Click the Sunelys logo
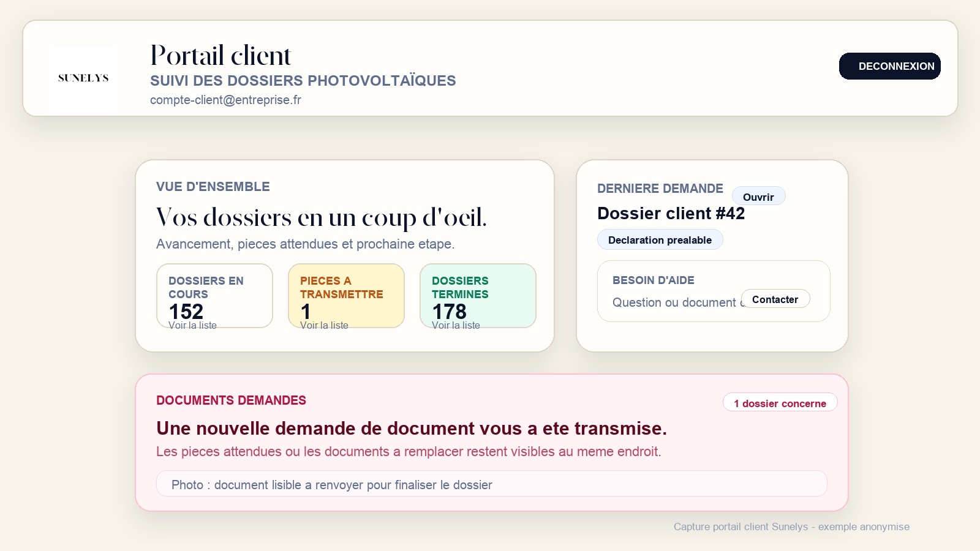This screenshot has width=980, height=551. coord(83,78)
